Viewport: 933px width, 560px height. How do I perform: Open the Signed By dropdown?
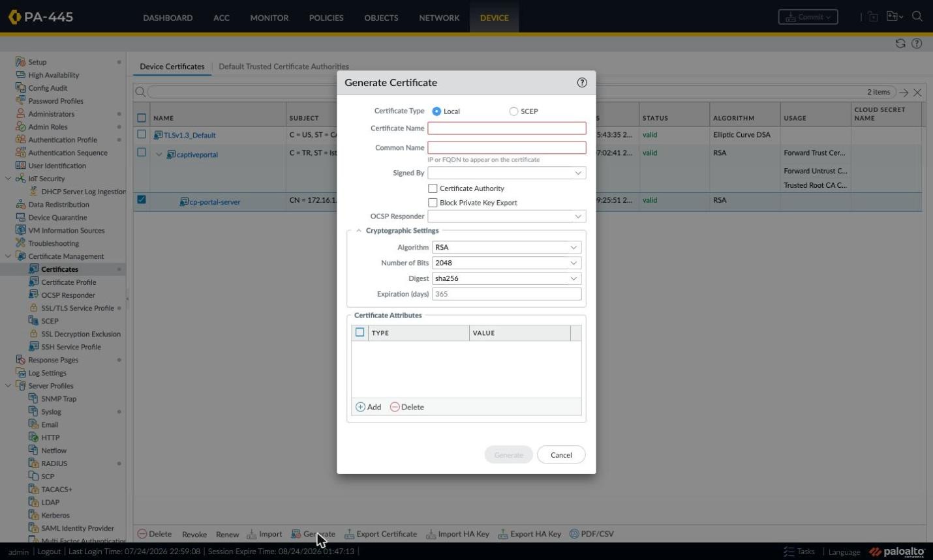coord(578,173)
